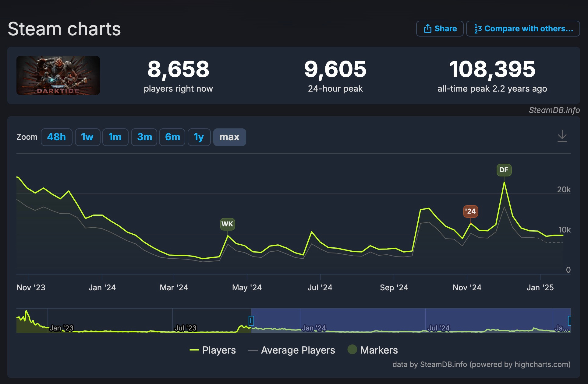The width and height of the screenshot is (588, 384).
Task: Select the 1w zoom range
Action: coord(87,137)
